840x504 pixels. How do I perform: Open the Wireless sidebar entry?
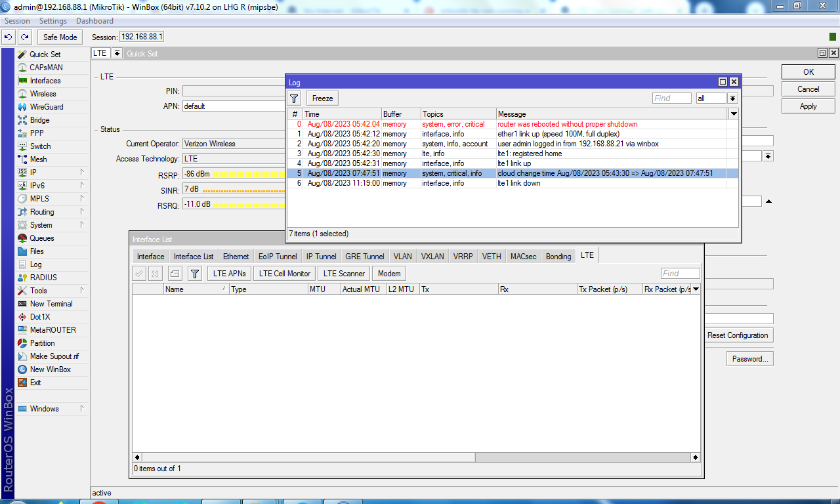[43, 94]
